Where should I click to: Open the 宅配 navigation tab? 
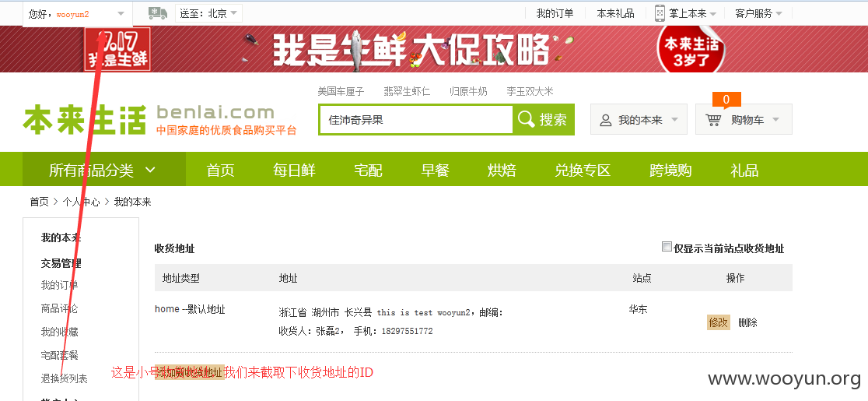pyautogui.click(x=368, y=170)
